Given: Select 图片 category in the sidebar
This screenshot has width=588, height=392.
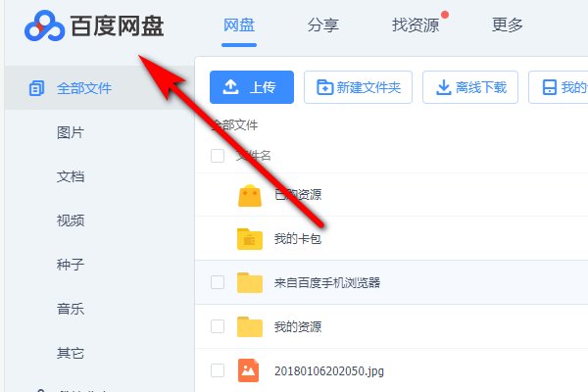Looking at the screenshot, I should pyautogui.click(x=71, y=133).
